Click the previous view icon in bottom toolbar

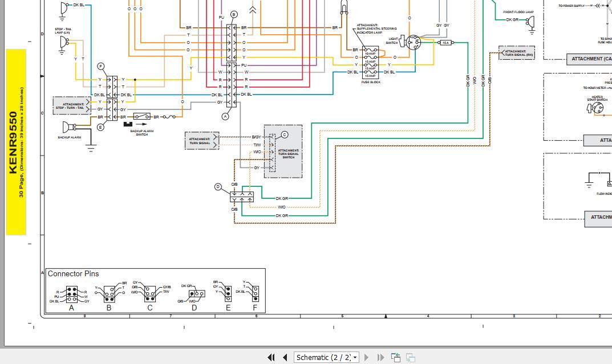[396, 357]
